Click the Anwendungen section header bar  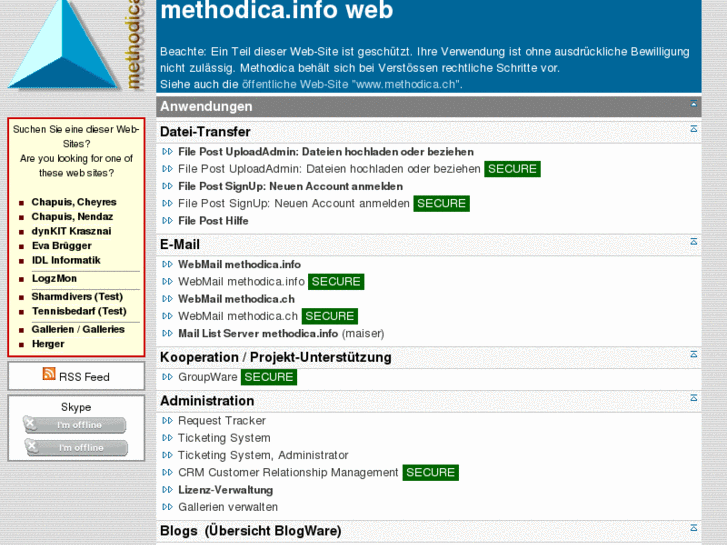[x=429, y=106]
